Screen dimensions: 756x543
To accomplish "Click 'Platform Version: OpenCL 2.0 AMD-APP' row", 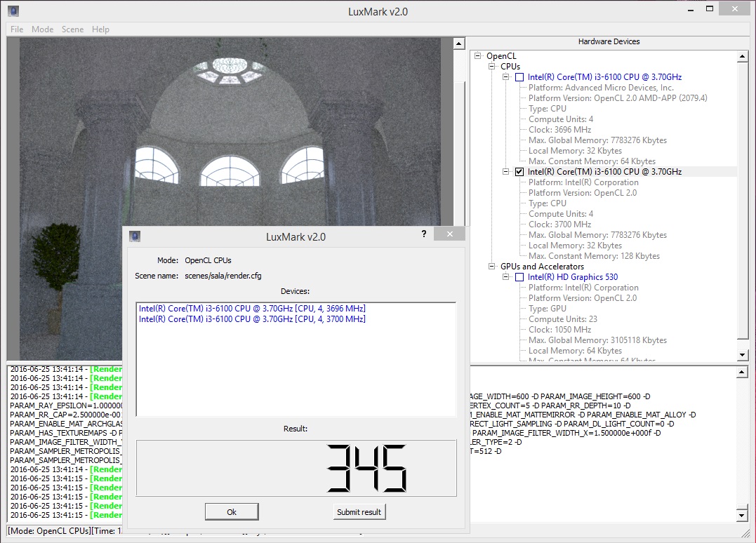I will [618, 98].
